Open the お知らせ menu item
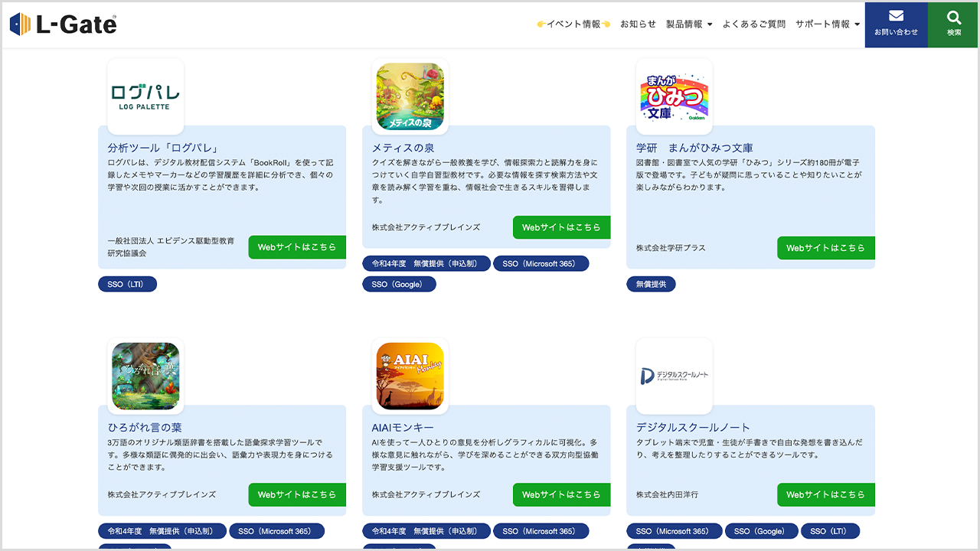The height and width of the screenshot is (551, 980). [x=638, y=24]
